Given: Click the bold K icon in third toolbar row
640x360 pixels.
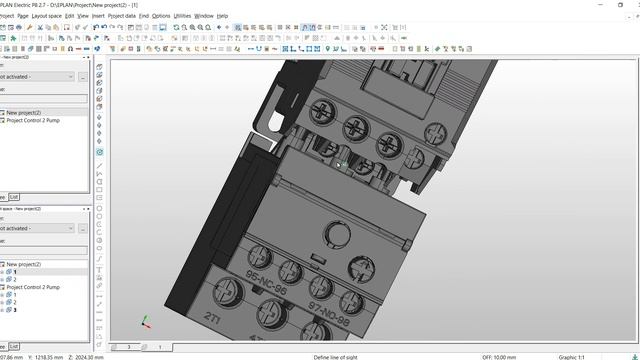Looking at the screenshot, I should coord(427,49).
